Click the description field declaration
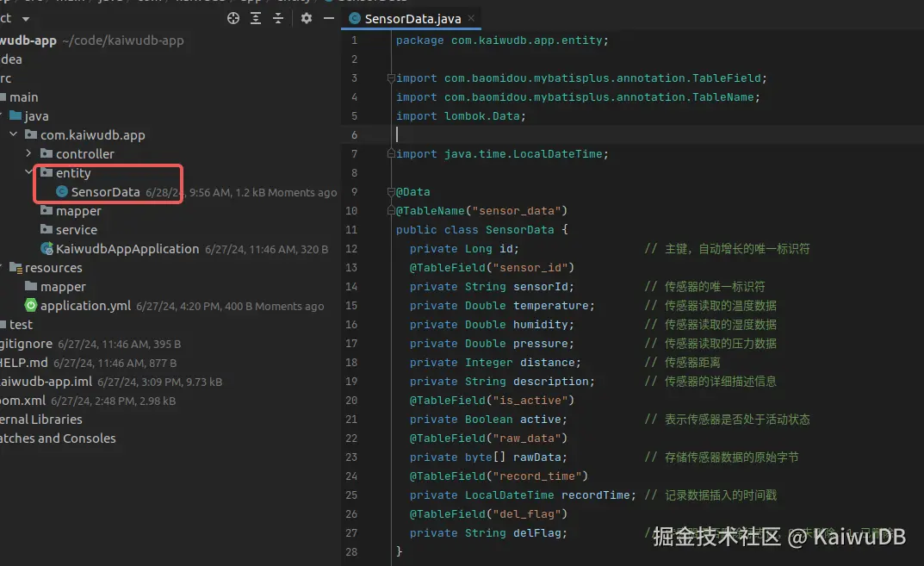Image resolution: width=924 pixels, height=566 pixels. (x=502, y=382)
